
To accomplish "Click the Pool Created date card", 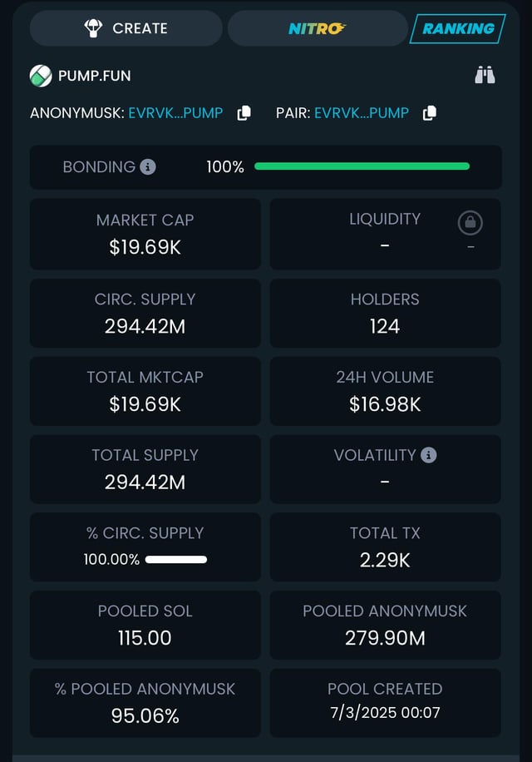I will [385, 700].
